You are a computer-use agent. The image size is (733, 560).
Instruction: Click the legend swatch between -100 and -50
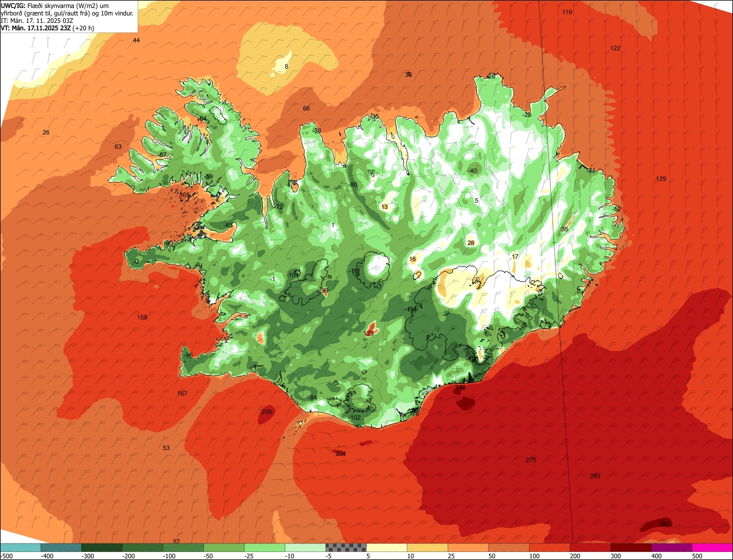(x=183, y=547)
